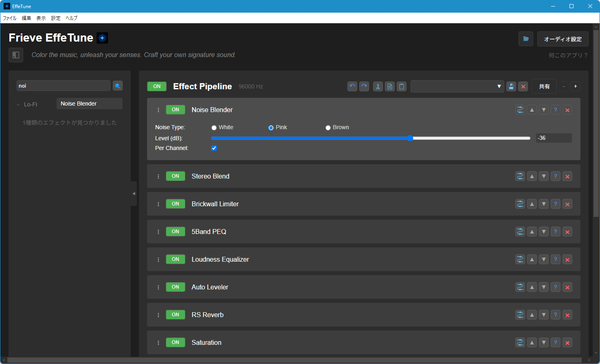Uncheck the Per Channel checkbox
Screen dimensions: 600x364
[214, 148]
